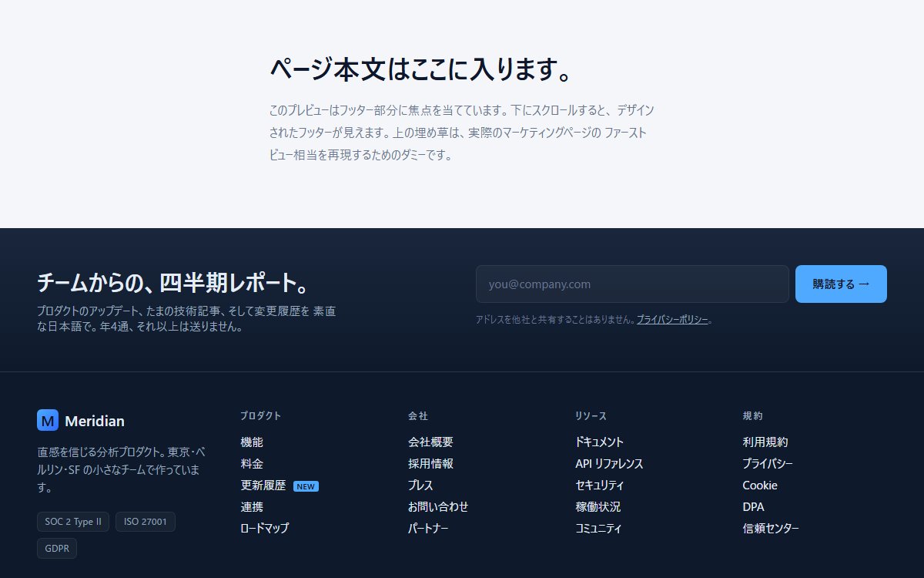Click the email input field you@company.com
The image size is (924, 578).
(632, 284)
